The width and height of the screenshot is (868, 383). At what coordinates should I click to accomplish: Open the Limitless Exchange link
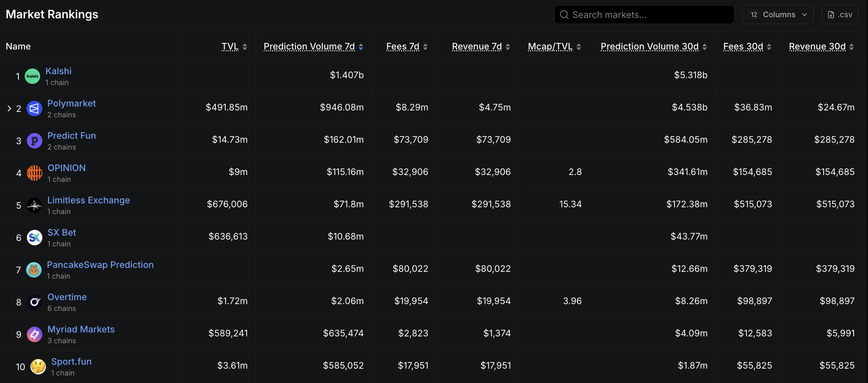click(89, 200)
